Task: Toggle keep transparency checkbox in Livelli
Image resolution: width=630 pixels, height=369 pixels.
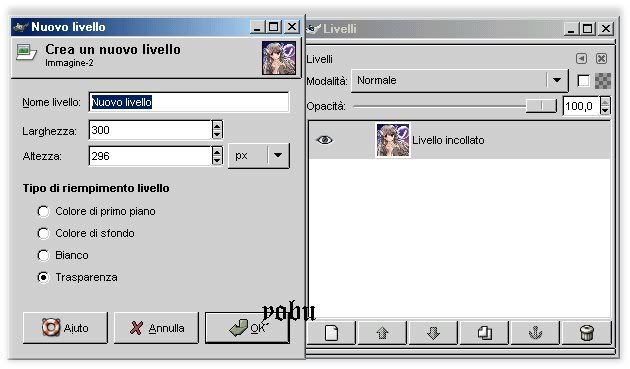Action: (x=583, y=81)
